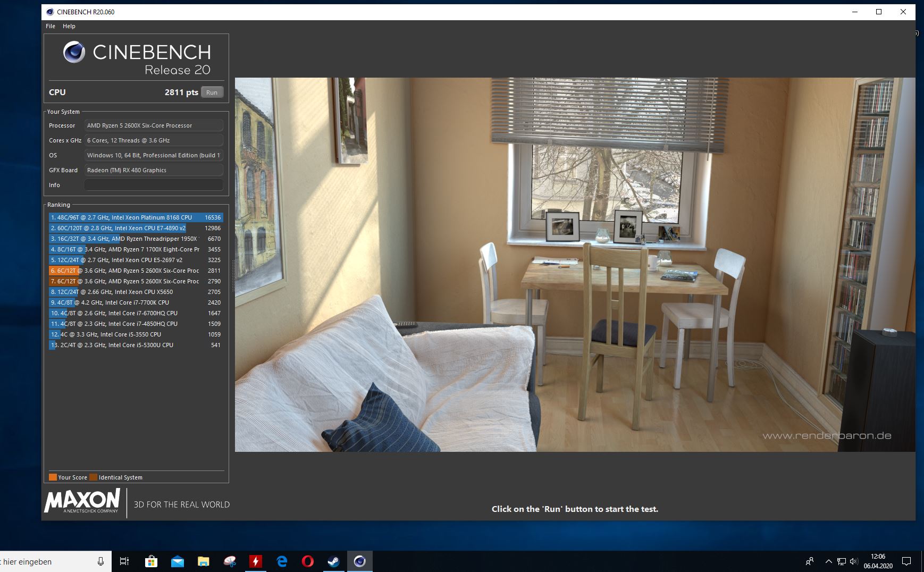Viewport: 924px width, 572px height.
Task: Select ranking row Intel Core i5-5300U
Action: 136,345
